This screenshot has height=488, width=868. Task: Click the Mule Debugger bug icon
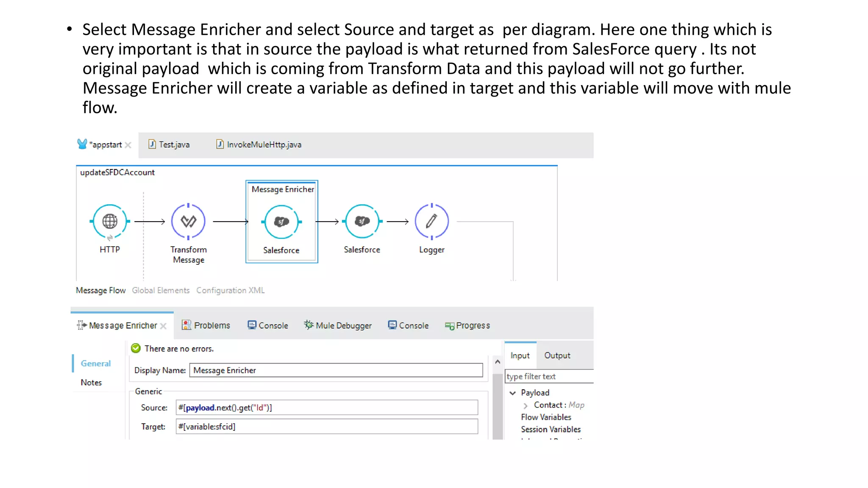click(309, 325)
